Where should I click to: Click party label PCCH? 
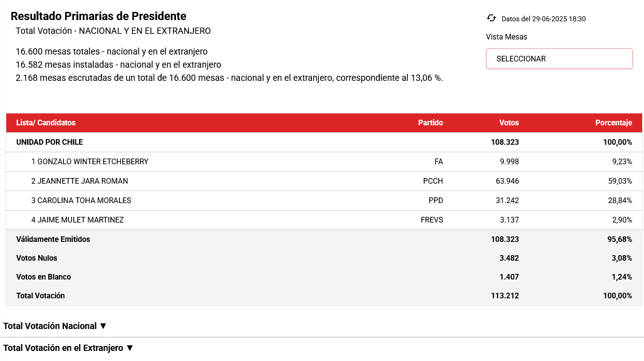click(433, 180)
